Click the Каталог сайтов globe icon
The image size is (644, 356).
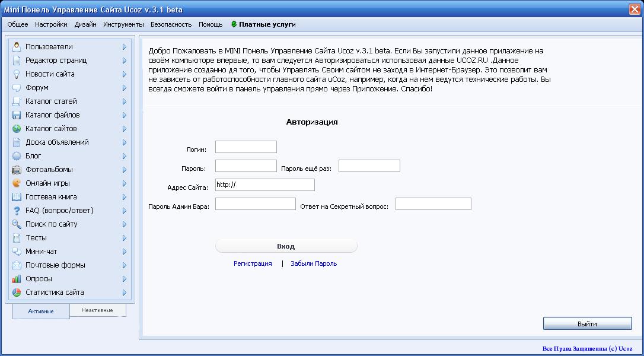pyautogui.click(x=17, y=129)
